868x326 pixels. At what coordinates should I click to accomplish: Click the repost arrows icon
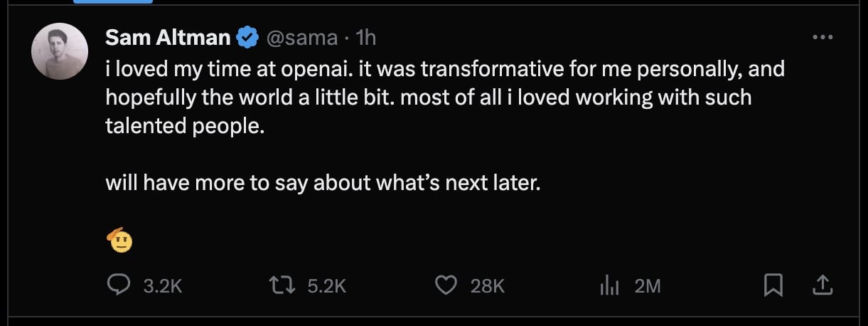tap(282, 285)
